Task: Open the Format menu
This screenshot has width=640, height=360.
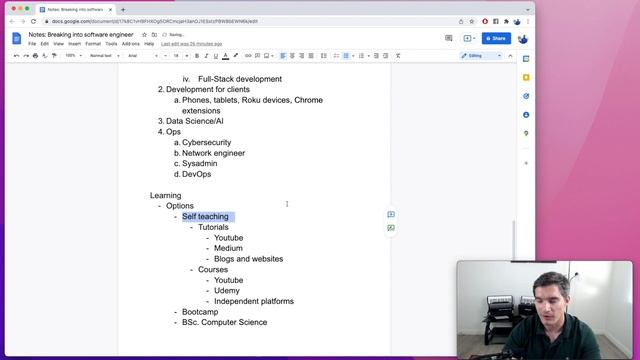Action: [93, 44]
